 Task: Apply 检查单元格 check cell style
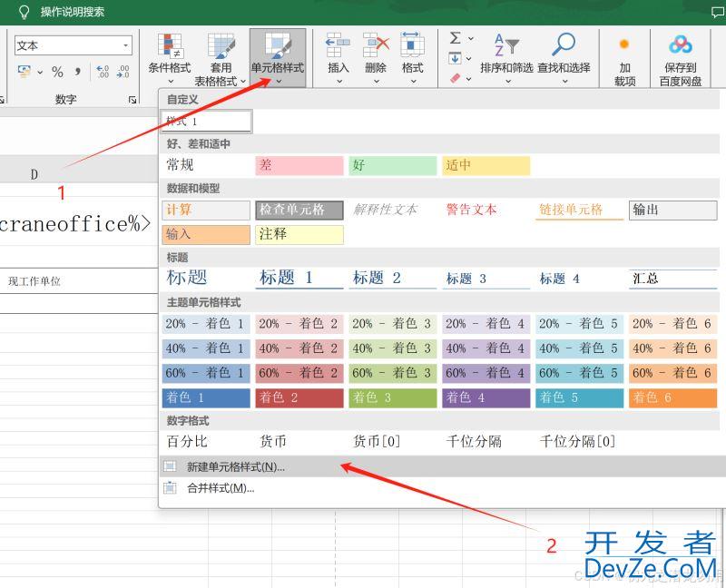tap(299, 210)
